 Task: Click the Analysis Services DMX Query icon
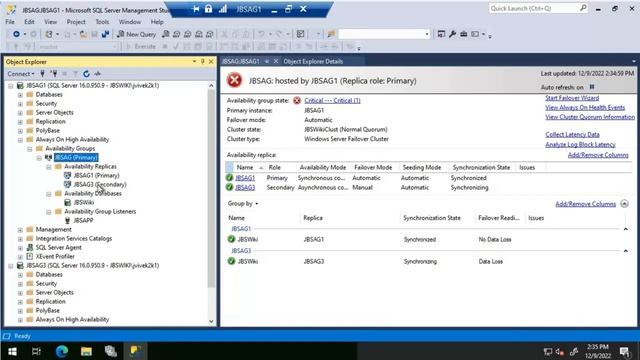[x=187, y=34]
